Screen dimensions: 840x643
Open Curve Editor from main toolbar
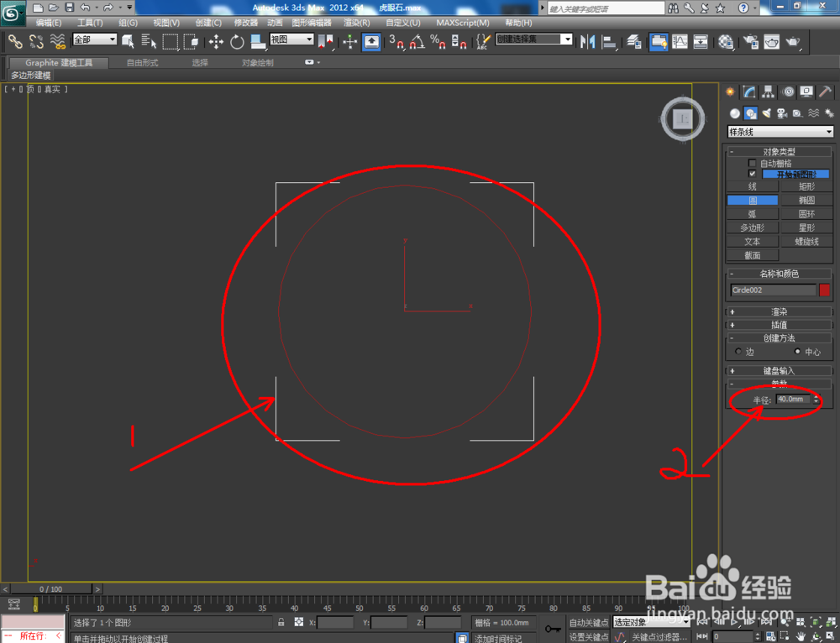(680, 41)
